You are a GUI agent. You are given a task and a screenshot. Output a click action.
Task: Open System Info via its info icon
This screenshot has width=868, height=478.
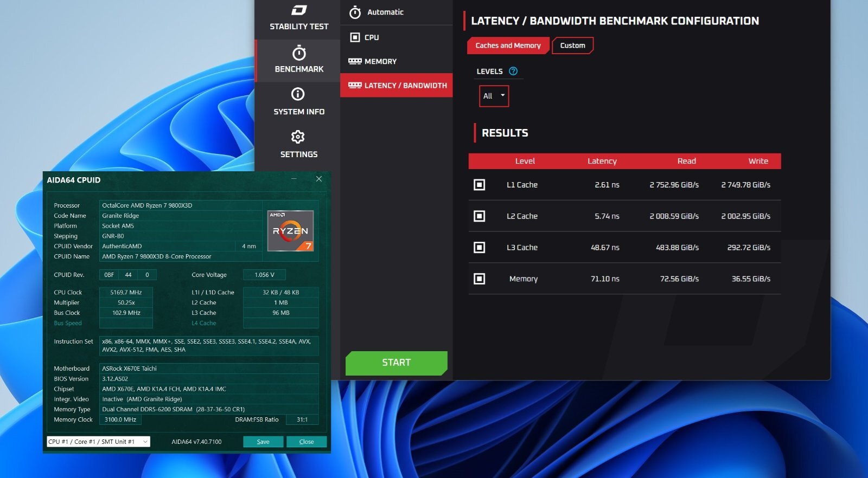(298, 94)
